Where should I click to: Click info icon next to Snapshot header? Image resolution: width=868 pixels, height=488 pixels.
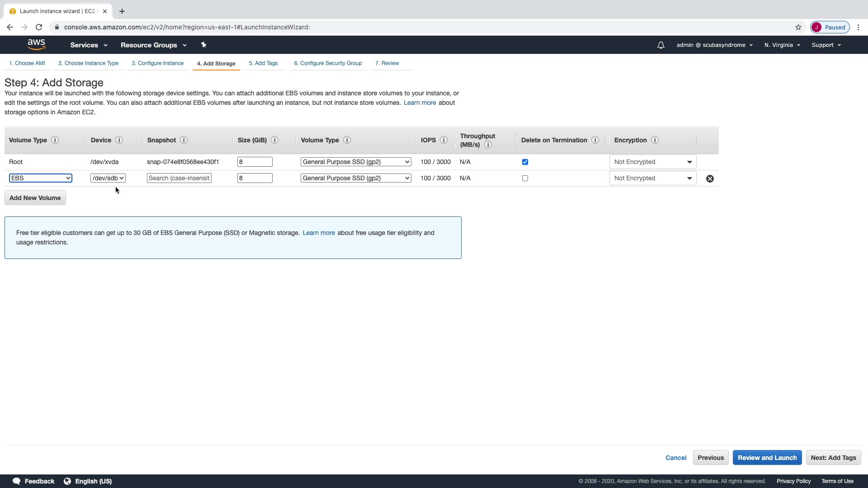pos(184,140)
